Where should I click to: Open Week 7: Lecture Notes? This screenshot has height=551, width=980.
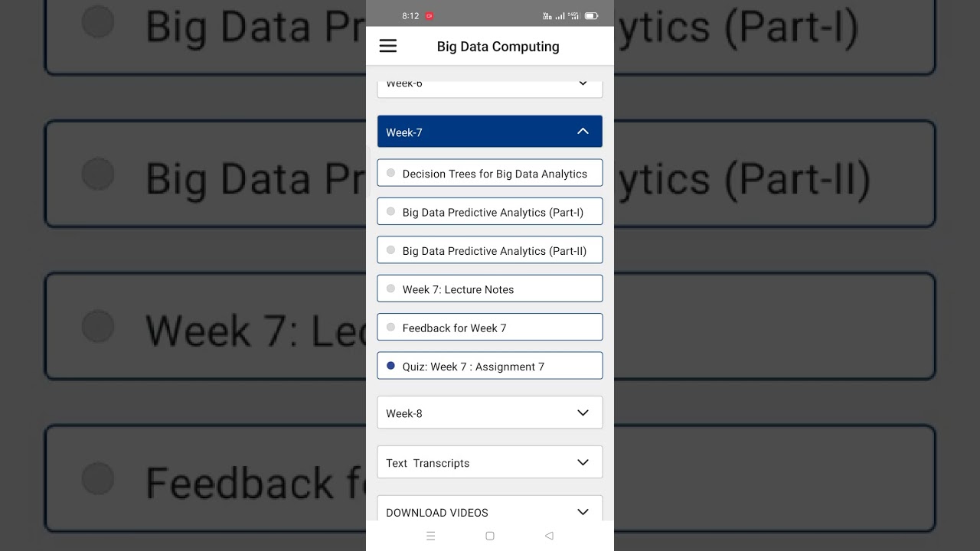click(x=458, y=289)
